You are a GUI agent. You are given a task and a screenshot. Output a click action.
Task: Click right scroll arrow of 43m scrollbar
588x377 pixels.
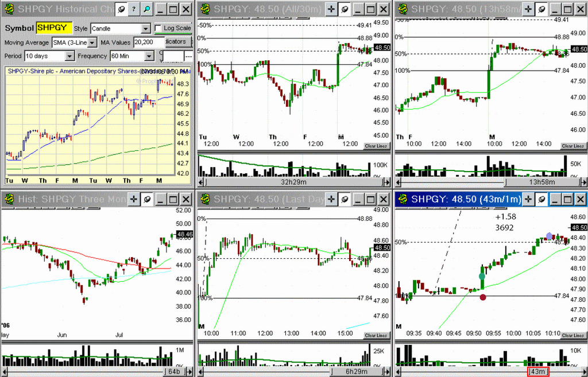(x=584, y=372)
